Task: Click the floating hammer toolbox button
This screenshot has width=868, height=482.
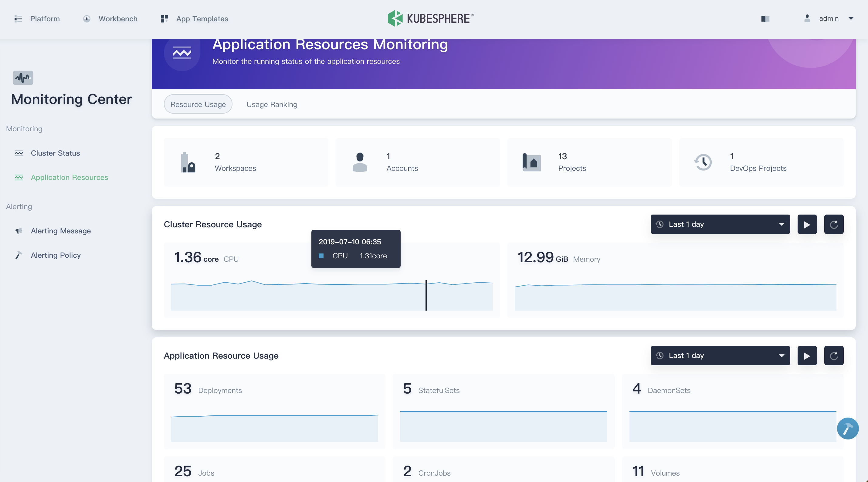Action: tap(847, 429)
